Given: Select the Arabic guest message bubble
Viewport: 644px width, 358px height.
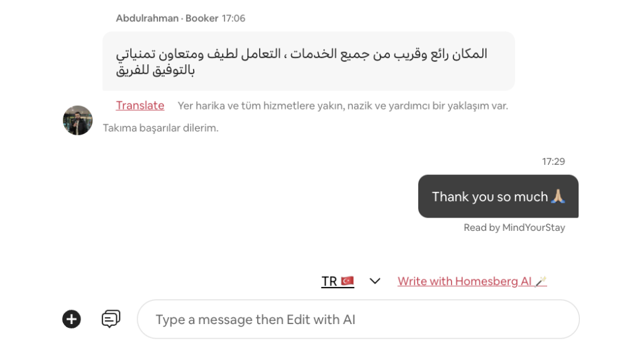Looking at the screenshot, I should 308,61.
